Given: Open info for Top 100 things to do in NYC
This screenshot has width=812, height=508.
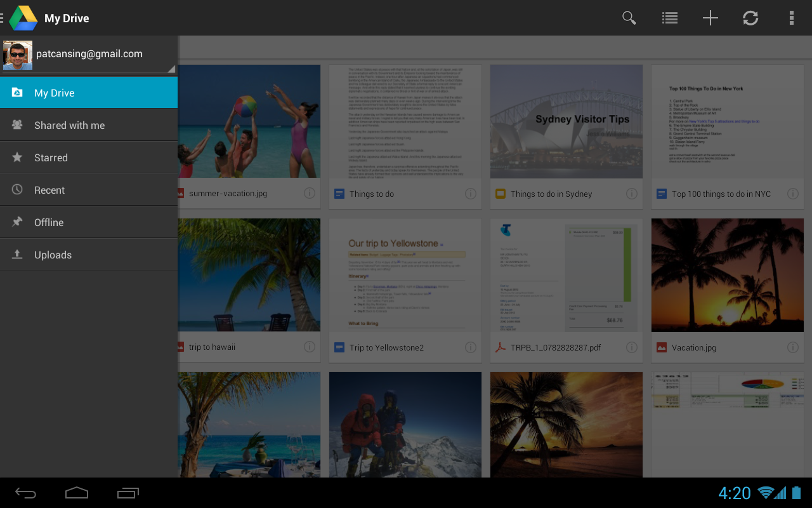Looking at the screenshot, I should 793,193.
